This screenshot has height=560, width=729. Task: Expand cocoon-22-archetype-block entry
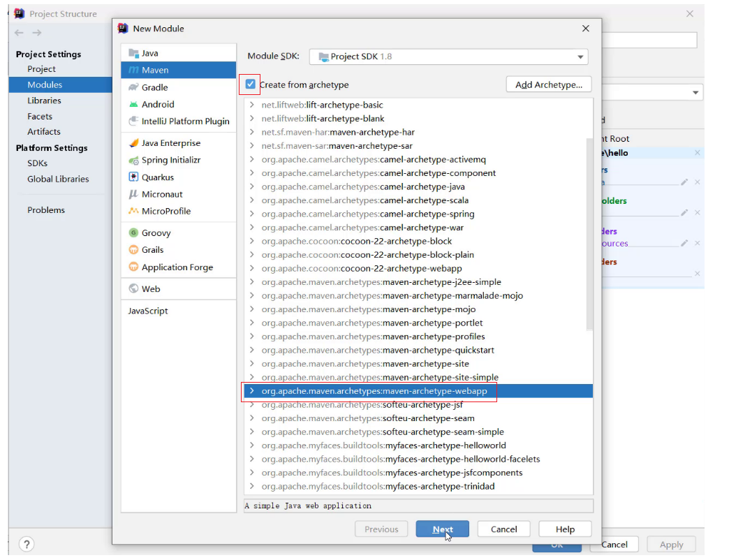251,241
